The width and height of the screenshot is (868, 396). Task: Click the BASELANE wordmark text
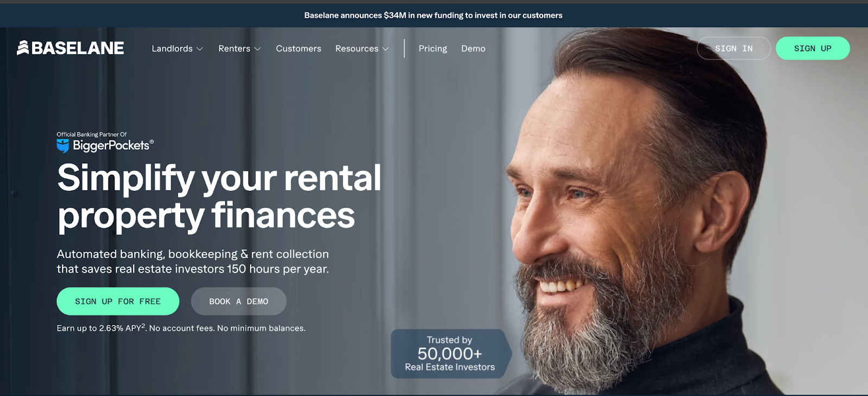(x=78, y=48)
